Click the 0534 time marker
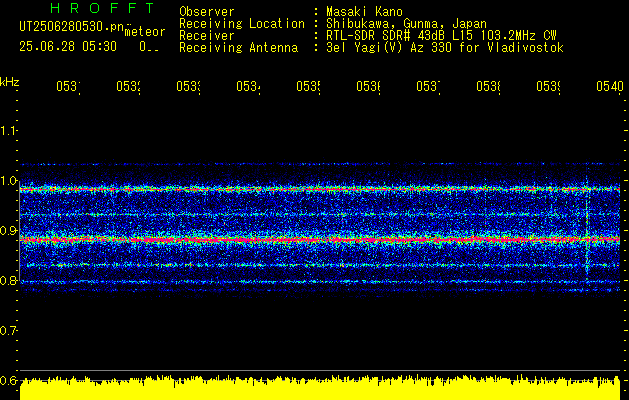Viewport: 629px width, 400px height. (x=248, y=86)
